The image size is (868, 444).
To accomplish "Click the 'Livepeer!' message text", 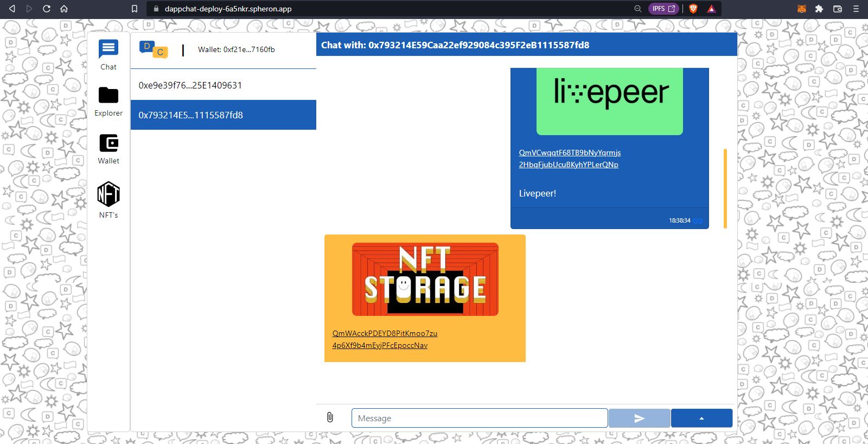I will click(x=538, y=193).
